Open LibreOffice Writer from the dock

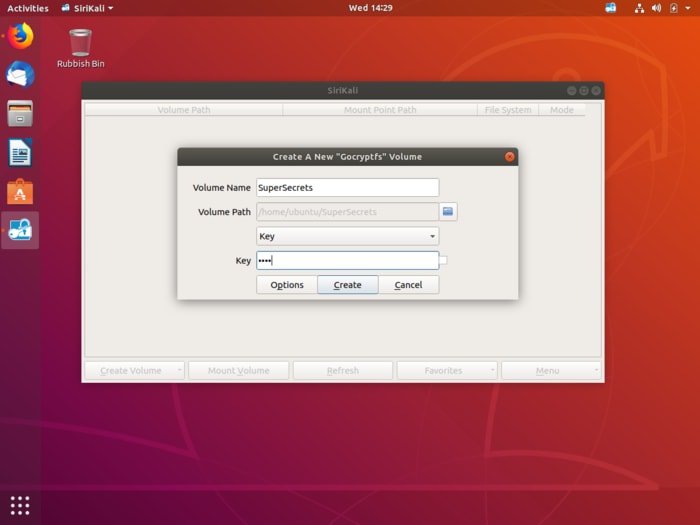20,152
